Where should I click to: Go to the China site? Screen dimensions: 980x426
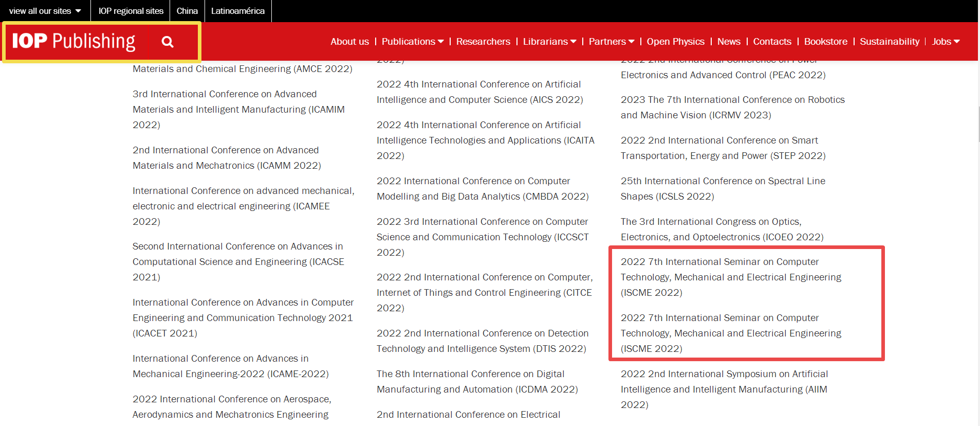tap(187, 11)
